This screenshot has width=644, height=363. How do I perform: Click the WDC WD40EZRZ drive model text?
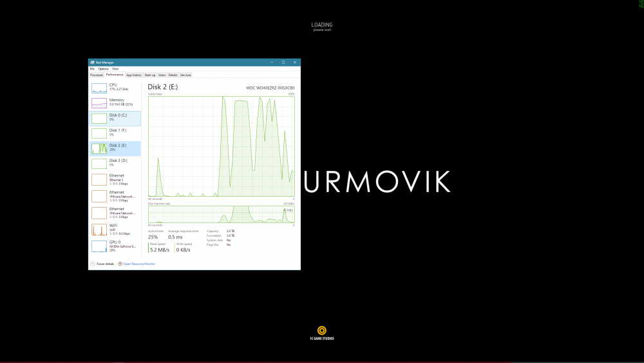(x=270, y=88)
